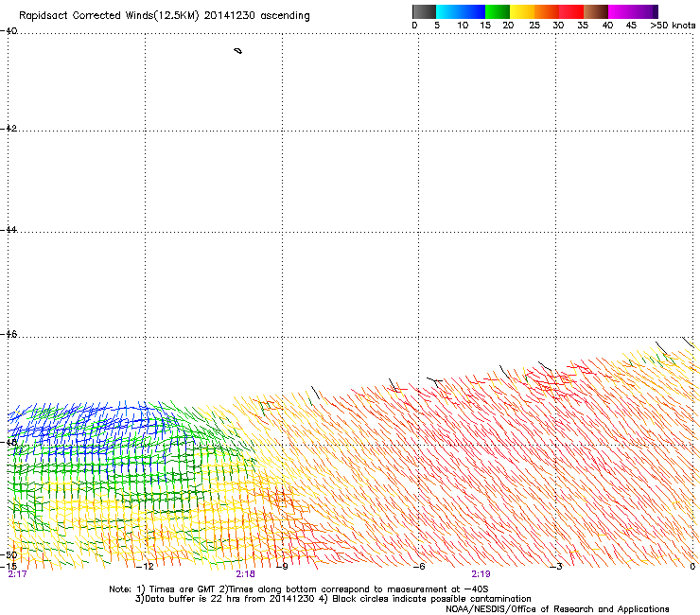This screenshot has width=700, height=615.
Task: Click the purple '2:17' time label
Action: click(17, 574)
